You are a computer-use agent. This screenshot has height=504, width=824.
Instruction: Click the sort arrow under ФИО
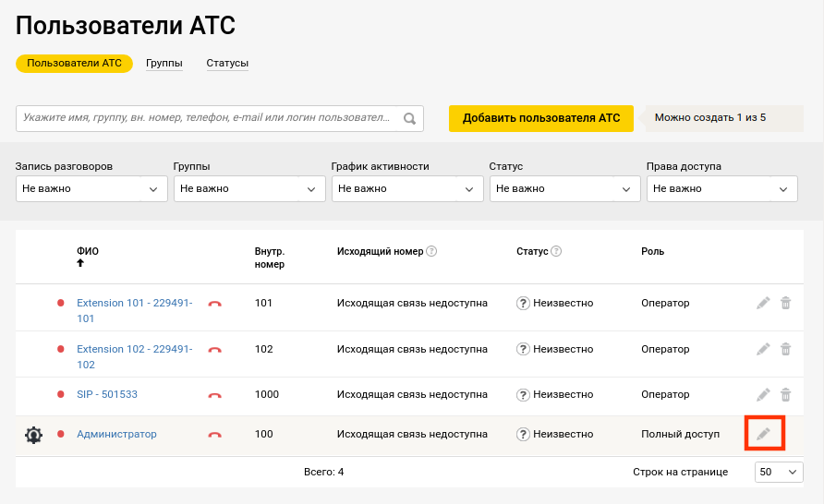tap(80, 263)
